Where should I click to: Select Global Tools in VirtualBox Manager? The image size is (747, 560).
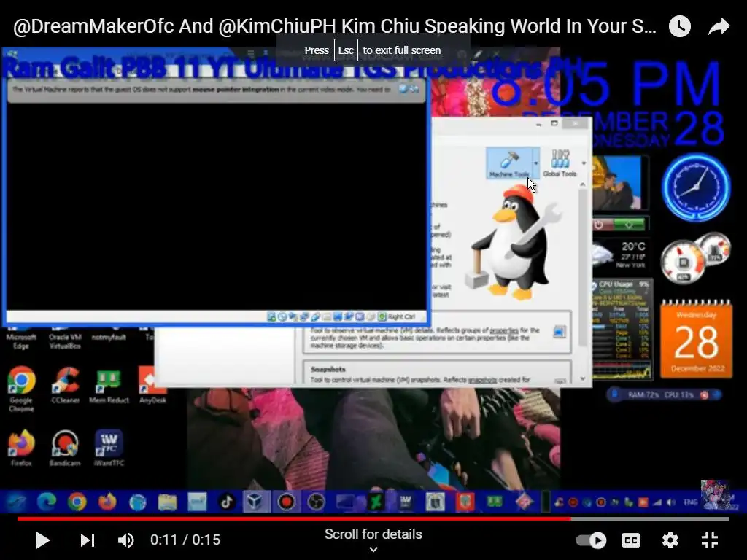coord(560,163)
